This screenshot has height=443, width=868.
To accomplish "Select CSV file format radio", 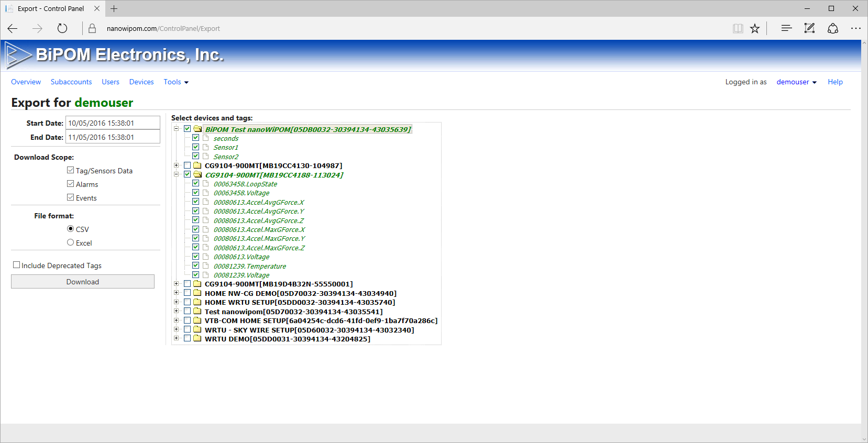I will tap(70, 229).
